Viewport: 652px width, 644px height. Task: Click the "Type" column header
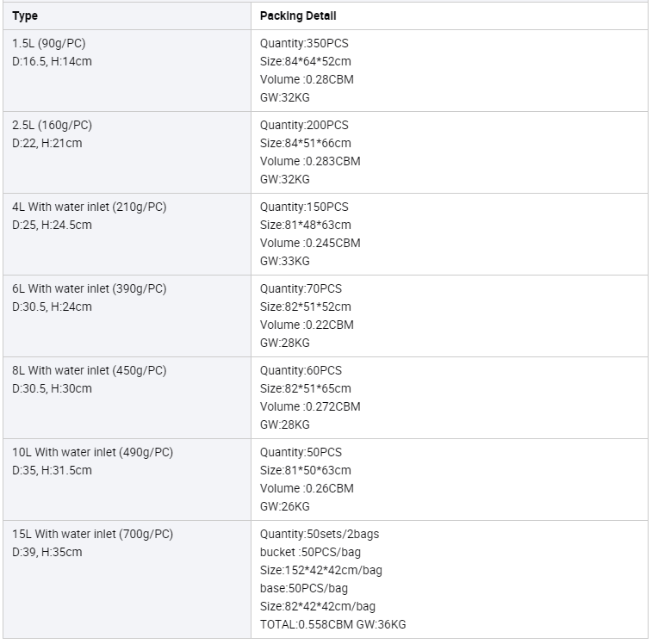[x=25, y=15]
